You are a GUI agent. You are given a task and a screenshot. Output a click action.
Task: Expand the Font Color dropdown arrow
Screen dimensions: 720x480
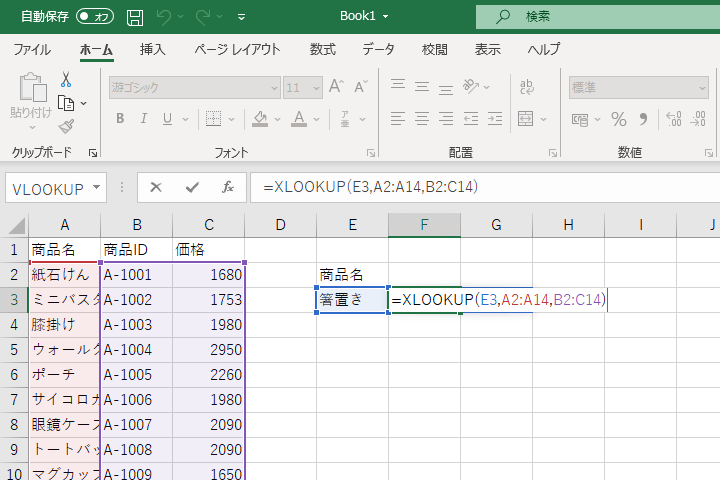click(x=317, y=119)
